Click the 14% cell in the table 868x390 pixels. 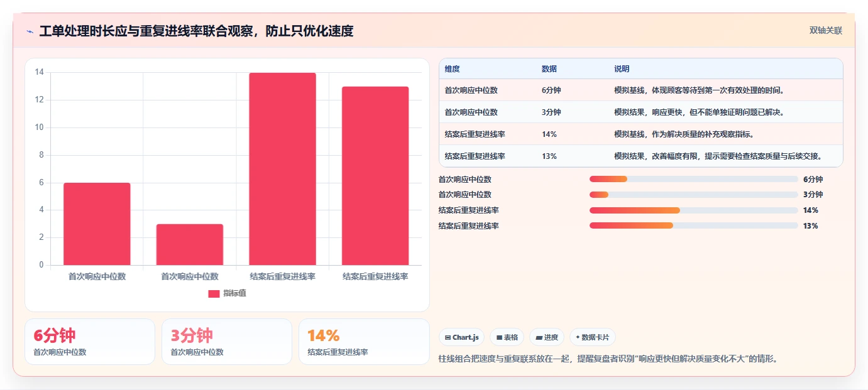pos(549,134)
